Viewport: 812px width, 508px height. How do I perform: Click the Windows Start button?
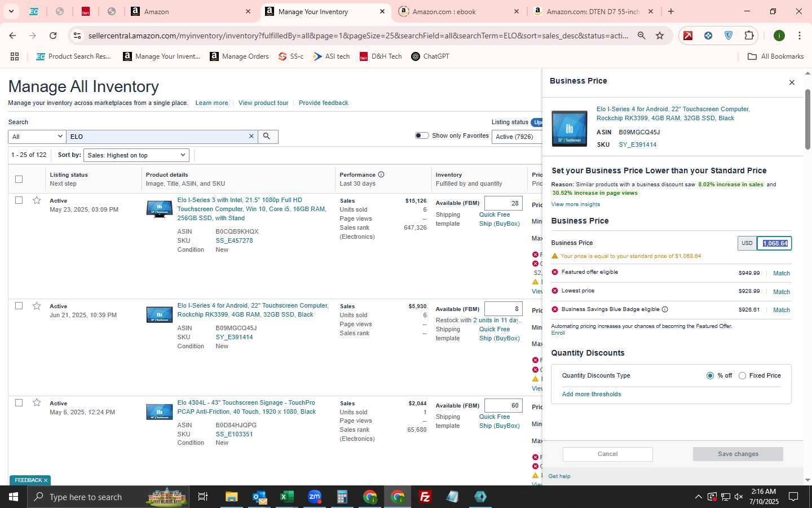point(14,497)
